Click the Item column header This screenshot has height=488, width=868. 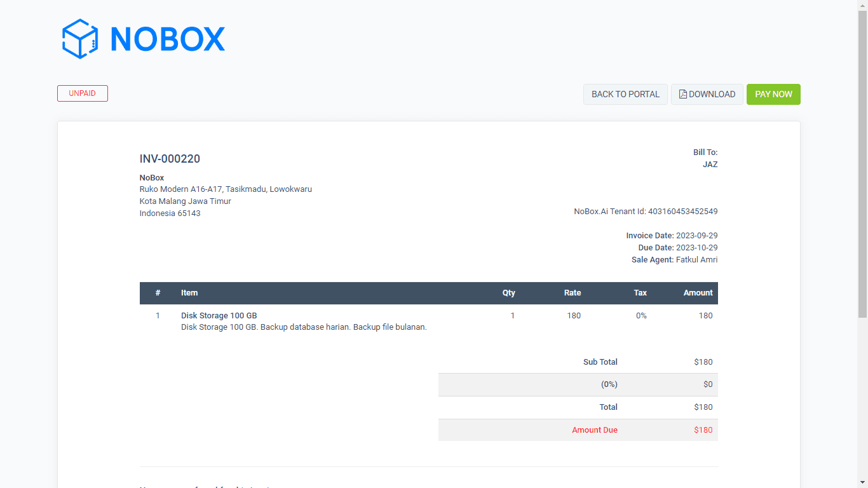(x=189, y=293)
